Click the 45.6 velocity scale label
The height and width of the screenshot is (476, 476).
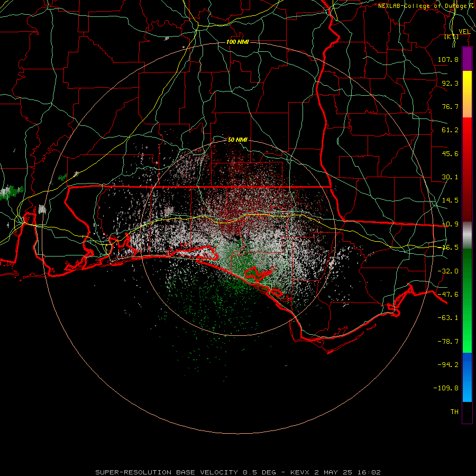click(x=450, y=153)
